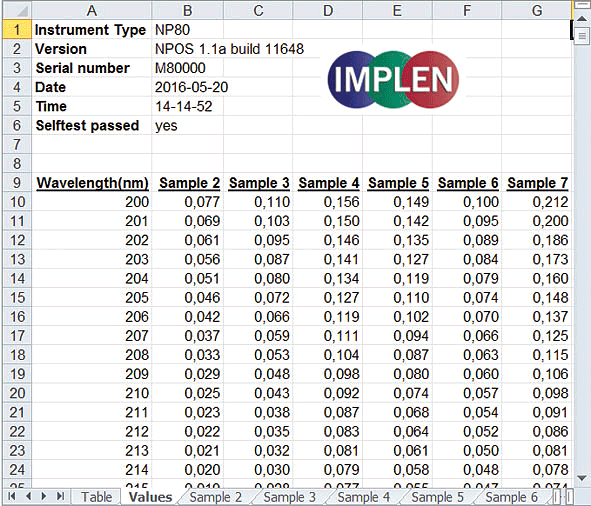
Task: Click the Select All corner button
Action: pos(17,10)
